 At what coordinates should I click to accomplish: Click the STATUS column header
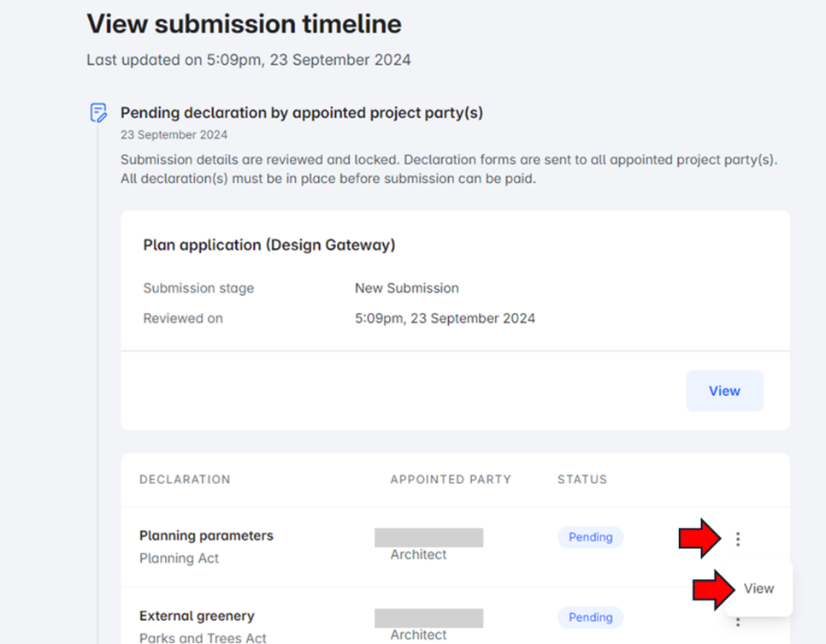point(582,480)
